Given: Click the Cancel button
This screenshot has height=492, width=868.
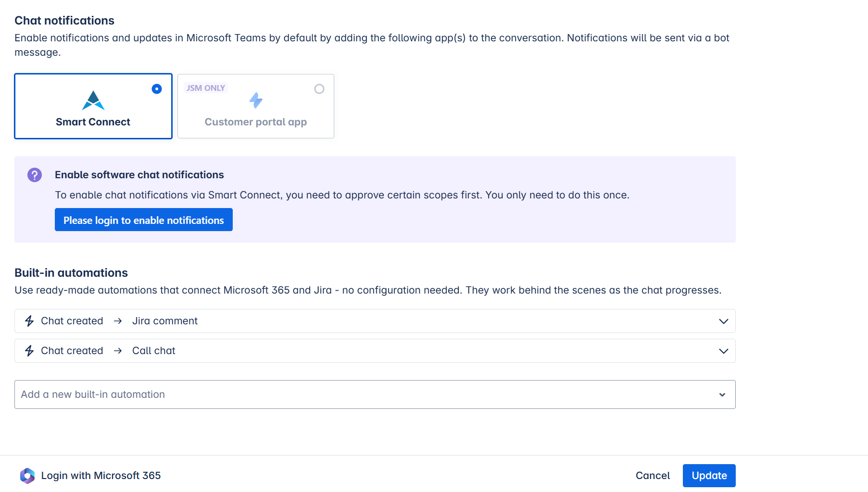Looking at the screenshot, I should 653,476.
